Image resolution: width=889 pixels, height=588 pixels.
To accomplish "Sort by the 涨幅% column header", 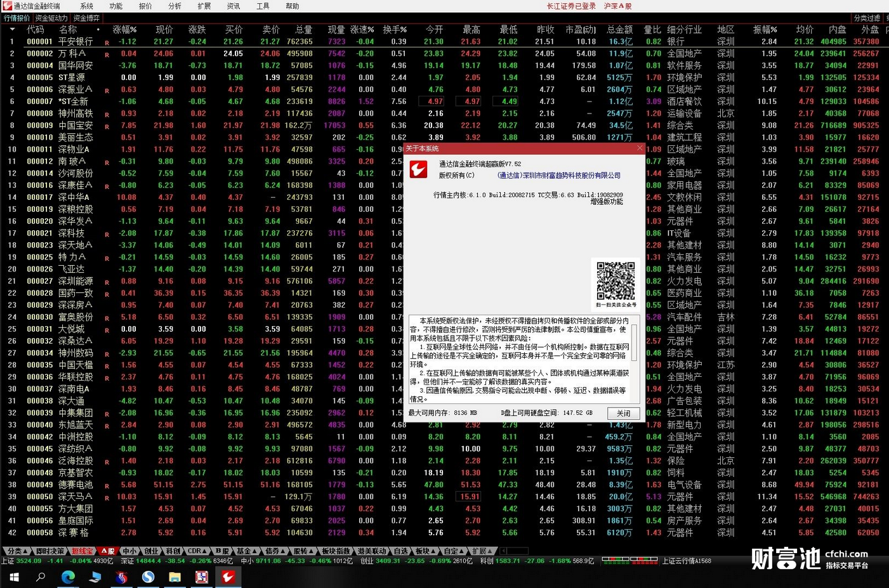I will pos(124,30).
